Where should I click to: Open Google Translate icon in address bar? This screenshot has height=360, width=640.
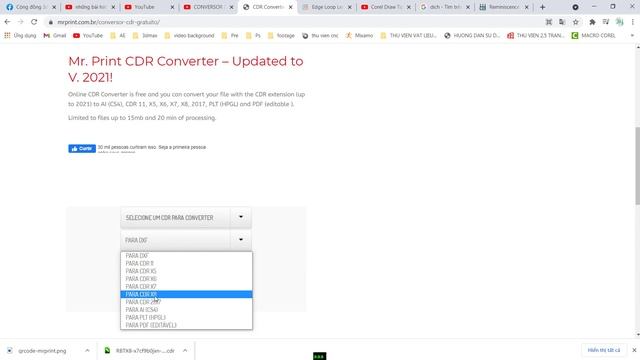pyautogui.click(x=562, y=22)
